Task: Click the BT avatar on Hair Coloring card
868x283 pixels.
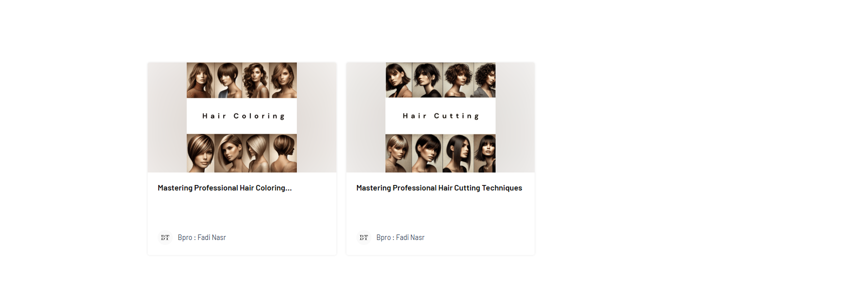Action: pyautogui.click(x=165, y=237)
